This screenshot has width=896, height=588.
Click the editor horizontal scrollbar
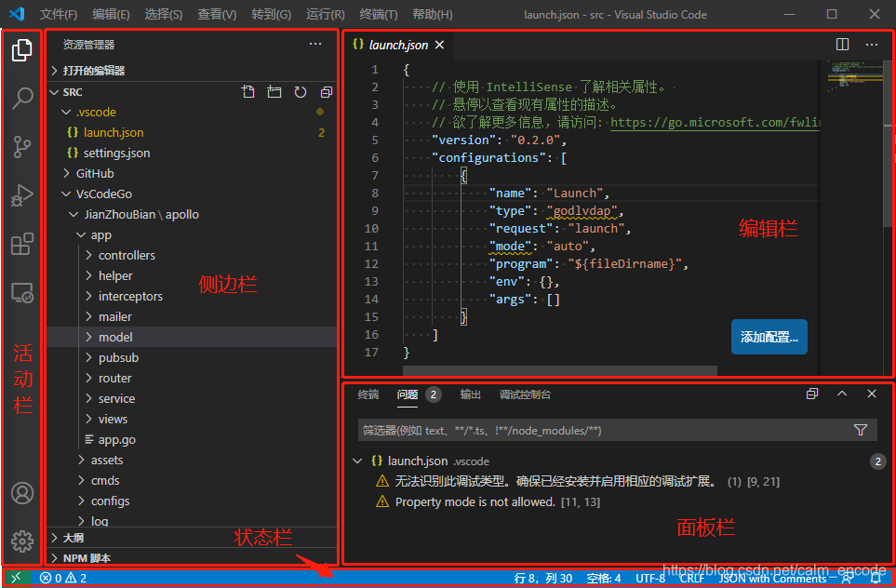(560, 371)
